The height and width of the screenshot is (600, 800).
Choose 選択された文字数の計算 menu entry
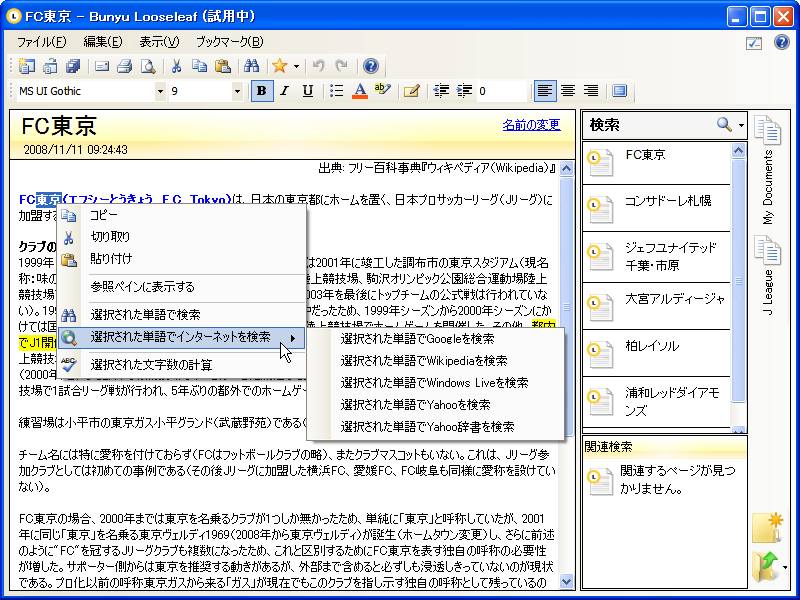[182, 365]
